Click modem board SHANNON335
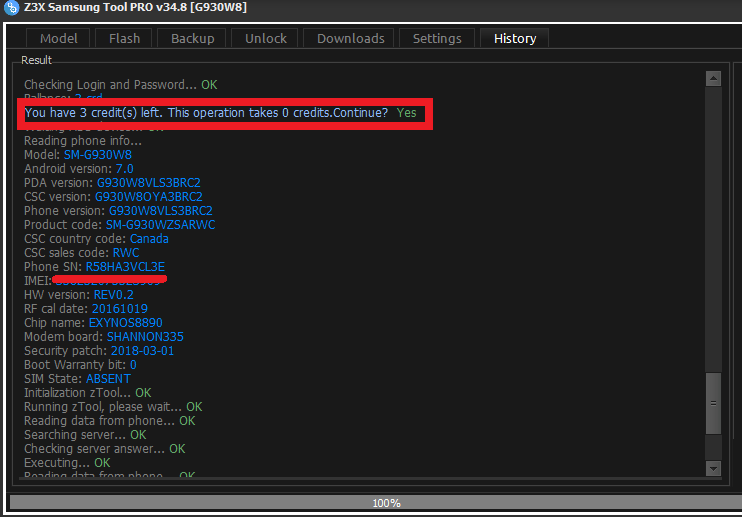 [145, 337]
